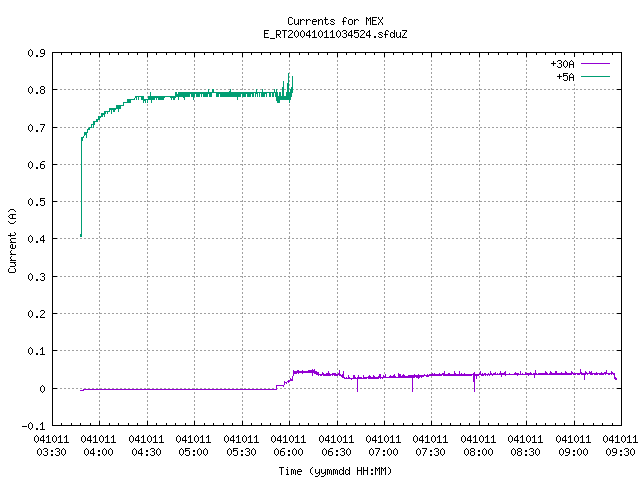This screenshot has height=480, width=640.
Task: Click the 0.2 y-axis tick label
Action: (x=36, y=314)
